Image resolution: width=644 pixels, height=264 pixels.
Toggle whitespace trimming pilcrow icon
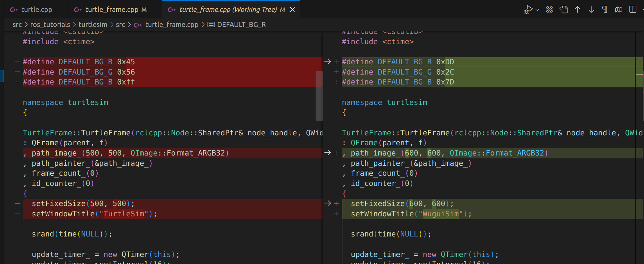coord(605,9)
